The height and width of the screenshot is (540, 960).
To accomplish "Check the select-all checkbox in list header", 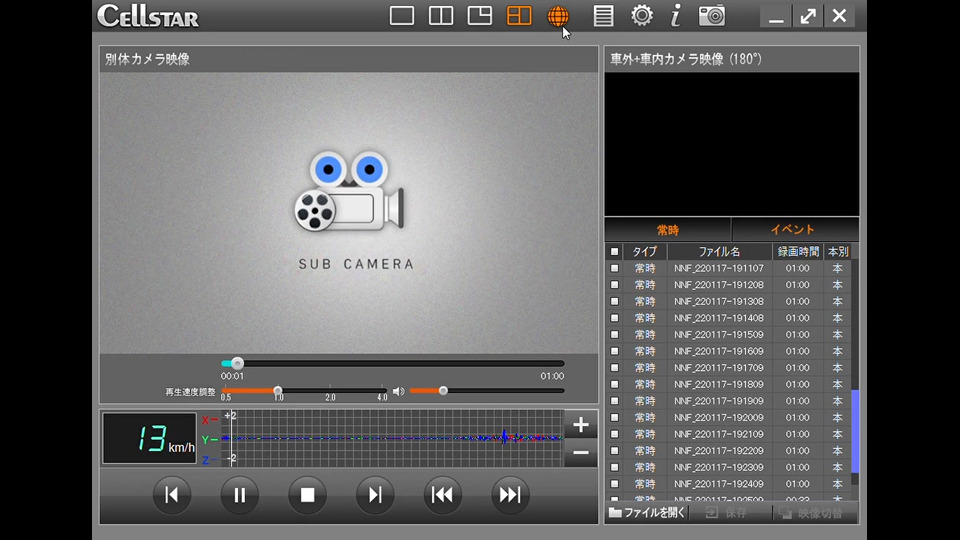I will (614, 252).
